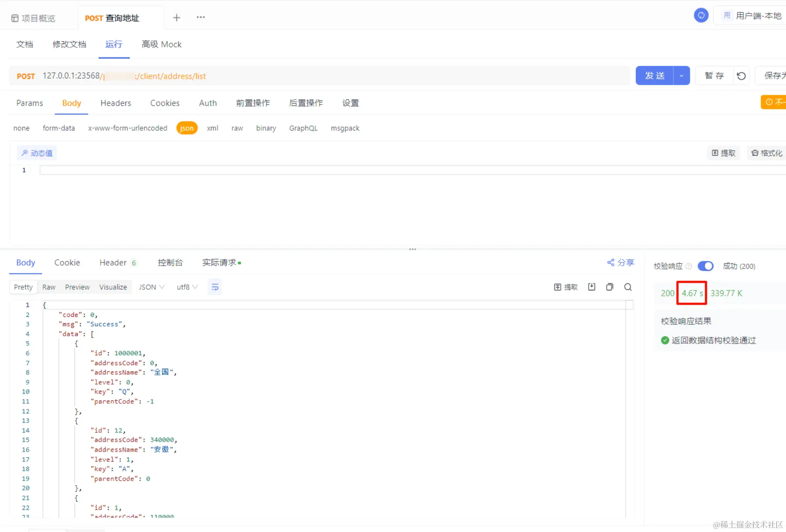Reset the request with the refresh icon

tap(741, 75)
